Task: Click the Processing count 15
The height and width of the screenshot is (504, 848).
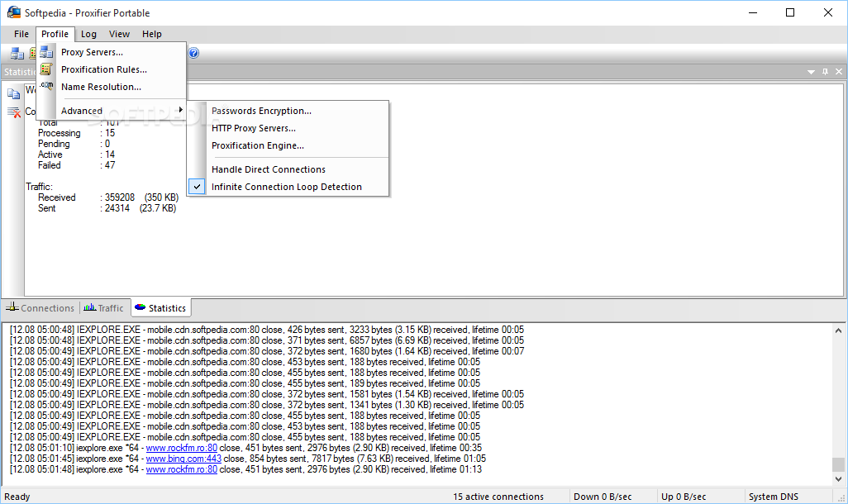Action: (110, 132)
